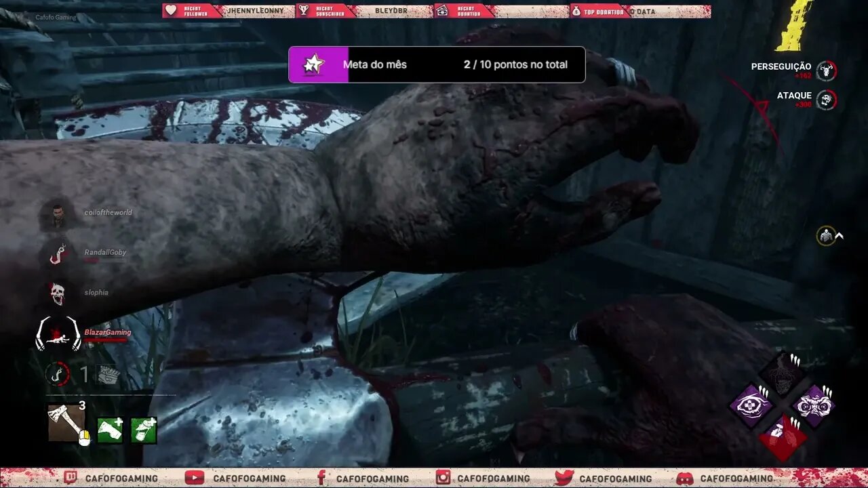Click CAFOFOGAMING text next to Twitter logo
This screenshot has height=488, width=868.
pos(616,479)
